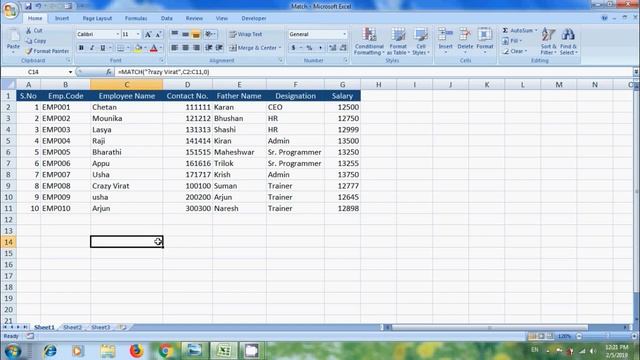Open Clipboard group dialog launcher
The height and width of the screenshot is (360, 640).
pyautogui.click(x=68, y=60)
